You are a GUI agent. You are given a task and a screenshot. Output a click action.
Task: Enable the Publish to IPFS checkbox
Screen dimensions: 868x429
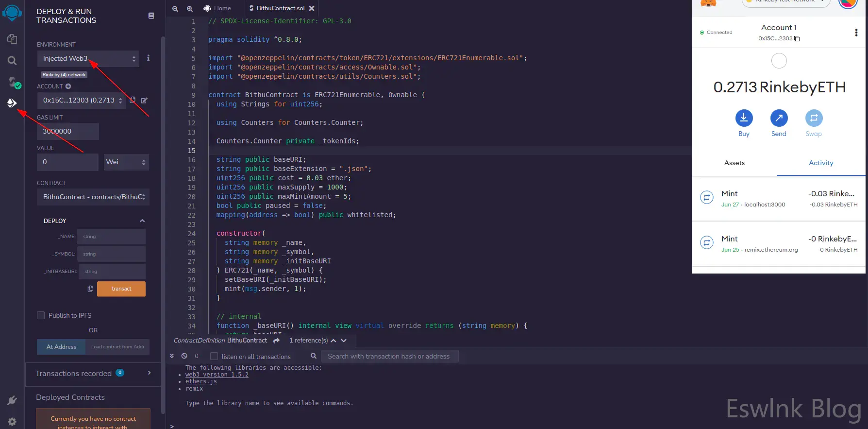click(41, 315)
